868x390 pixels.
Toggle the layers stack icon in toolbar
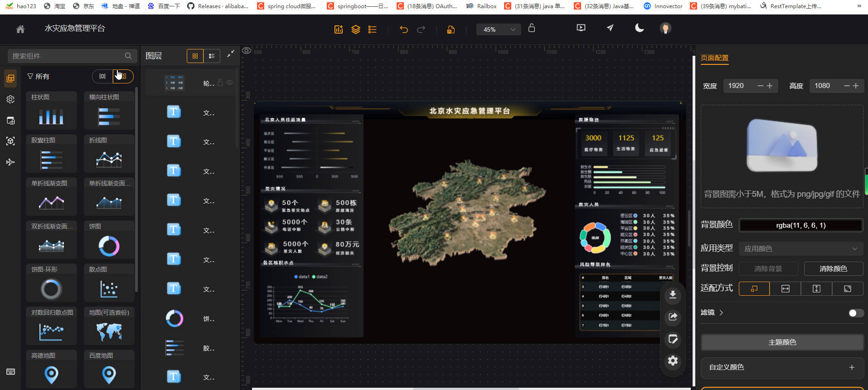coord(356,29)
